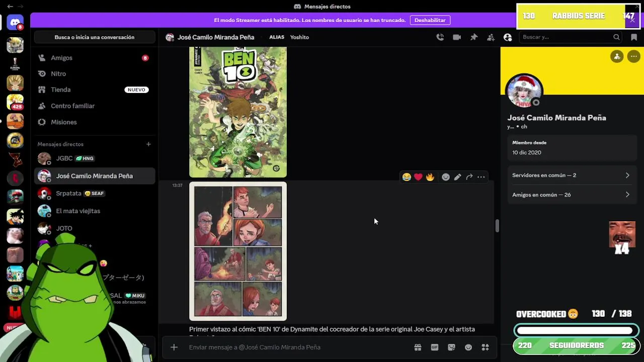644x362 pixels.
Task: Open Europa League server icon
Action: (x=15, y=64)
